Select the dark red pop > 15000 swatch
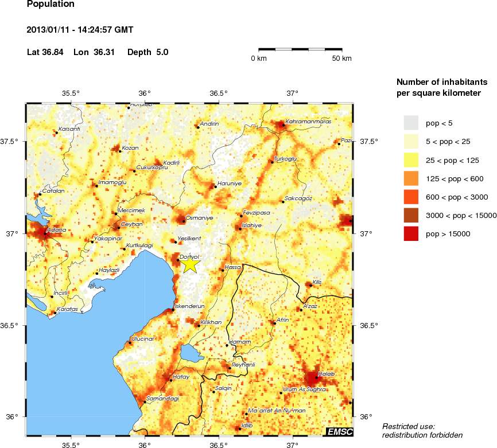 (411, 234)
